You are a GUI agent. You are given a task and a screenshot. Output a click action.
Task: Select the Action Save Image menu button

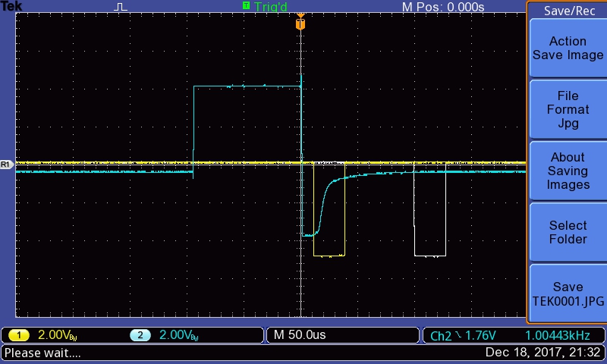click(568, 49)
